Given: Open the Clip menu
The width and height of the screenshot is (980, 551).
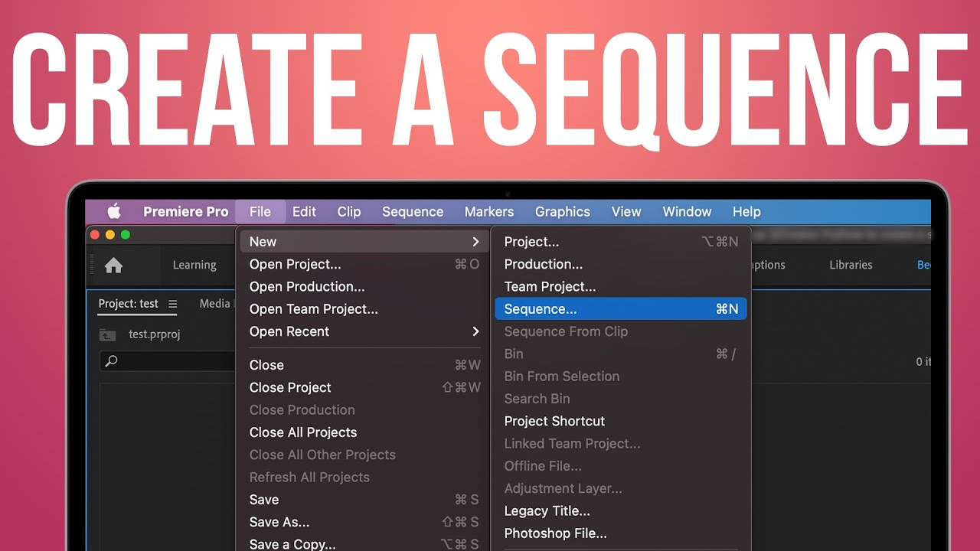Looking at the screenshot, I should pos(349,212).
